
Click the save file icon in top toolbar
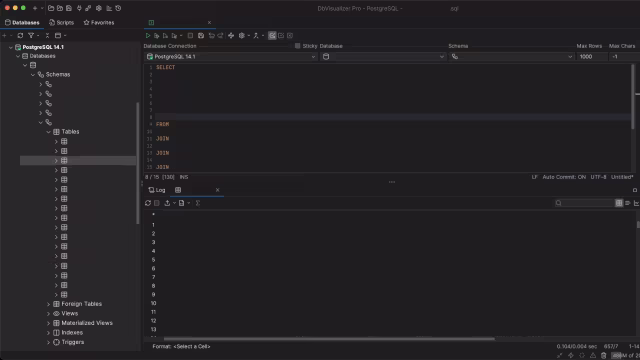tap(69, 8)
